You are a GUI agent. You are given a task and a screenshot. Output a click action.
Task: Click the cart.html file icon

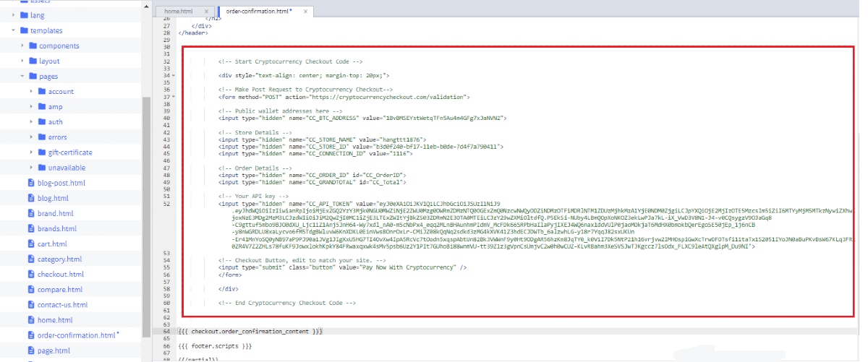30,244
